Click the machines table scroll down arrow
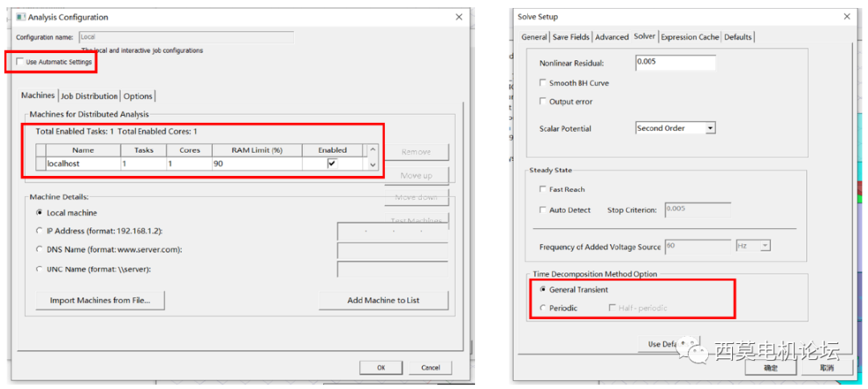The image size is (868, 389). pyautogui.click(x=373, y=164)
